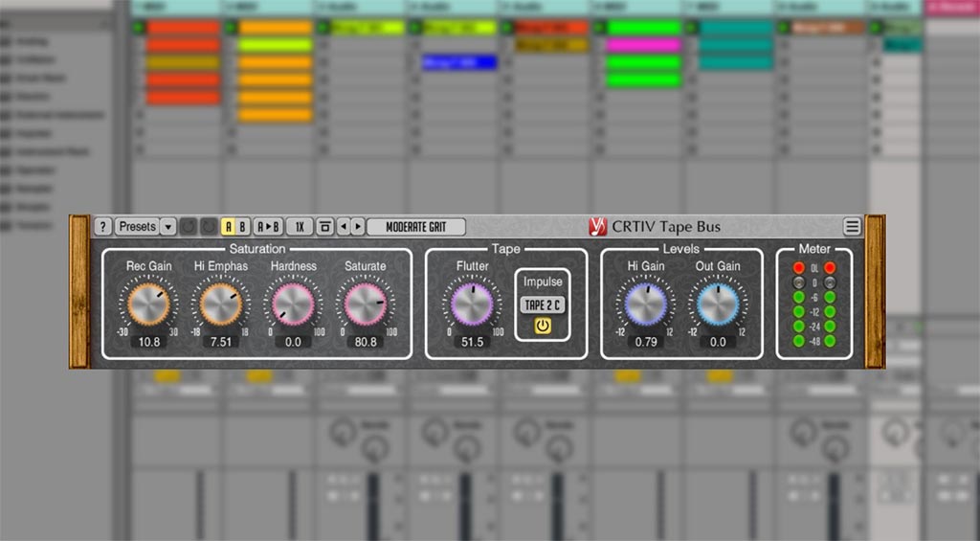Viewport: 980px width, 541px height.
Task: Click the redo arrow icon
Action: click(x=209, y=226)
